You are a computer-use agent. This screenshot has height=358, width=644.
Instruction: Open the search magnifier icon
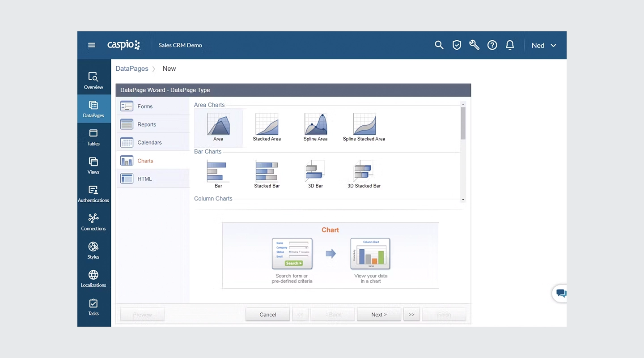coord(439,45)
